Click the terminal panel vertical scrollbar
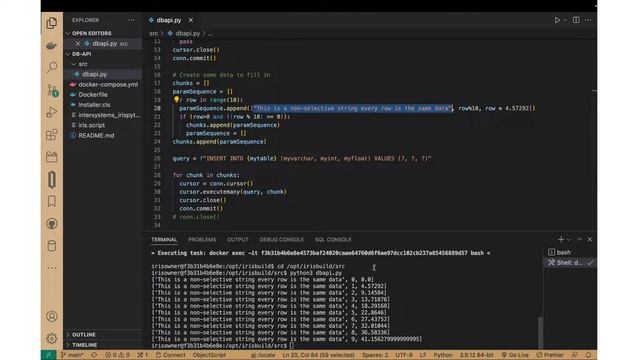This screenshot has width=640, height=360. point(540,332)
